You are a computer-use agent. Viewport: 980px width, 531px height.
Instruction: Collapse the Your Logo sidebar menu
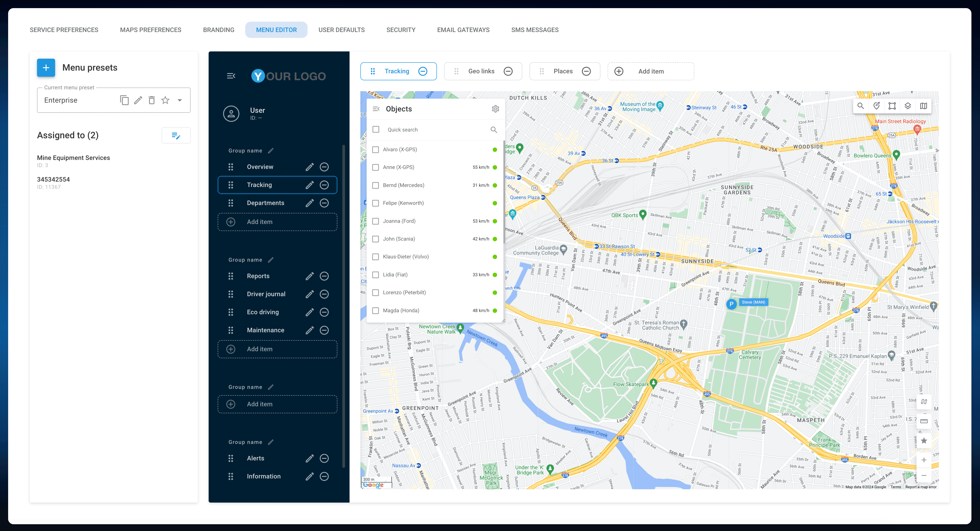231,76
